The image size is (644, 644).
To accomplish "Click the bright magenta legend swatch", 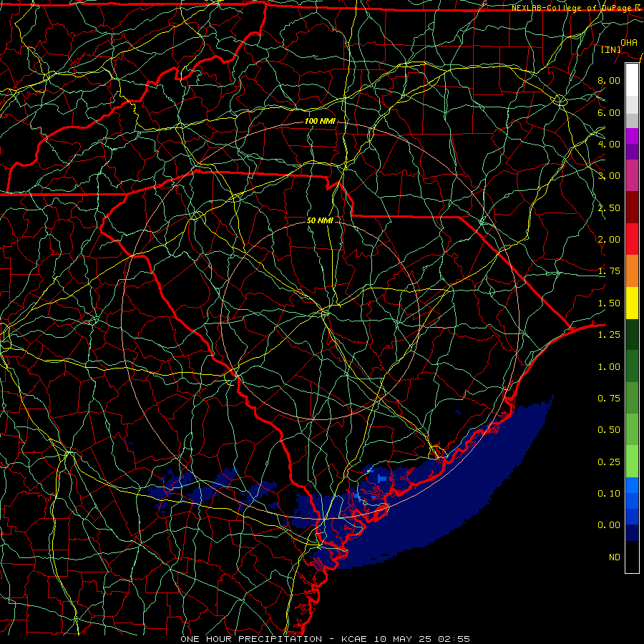I will point(632,136).
